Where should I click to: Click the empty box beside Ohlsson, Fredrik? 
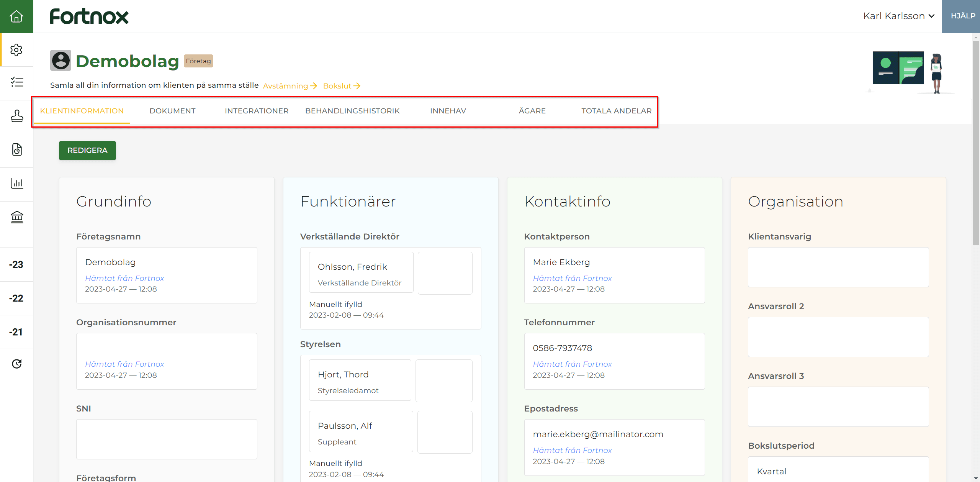(x=445, y=273)
